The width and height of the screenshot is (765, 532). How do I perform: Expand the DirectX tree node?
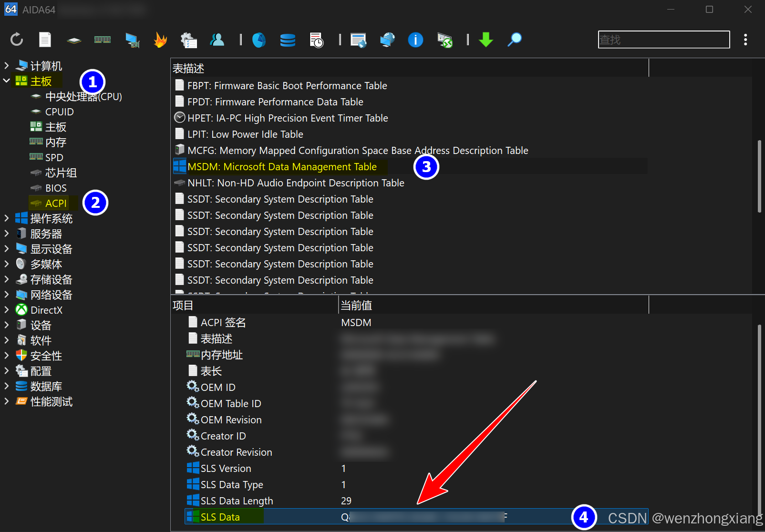coord(7,309)
